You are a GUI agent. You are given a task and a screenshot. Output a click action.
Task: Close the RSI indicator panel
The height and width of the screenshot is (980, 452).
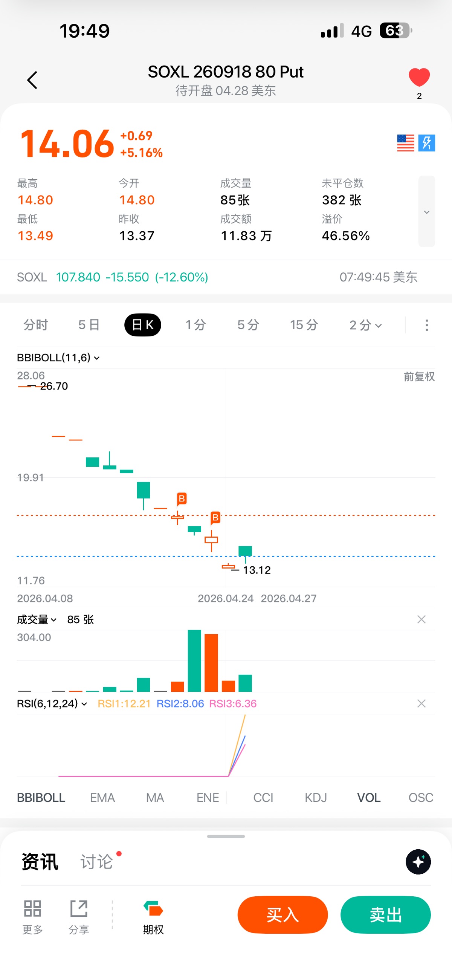(421, 703)
